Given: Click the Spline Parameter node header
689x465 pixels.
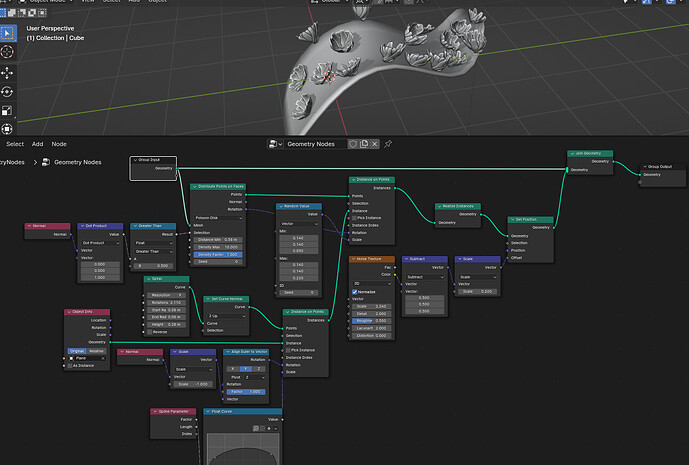Looking at the screenshot, I should point(173,411).
